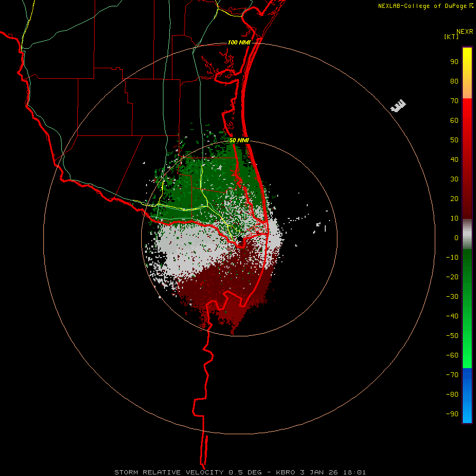Click the -10 scale value

click(x=452, y=258)
